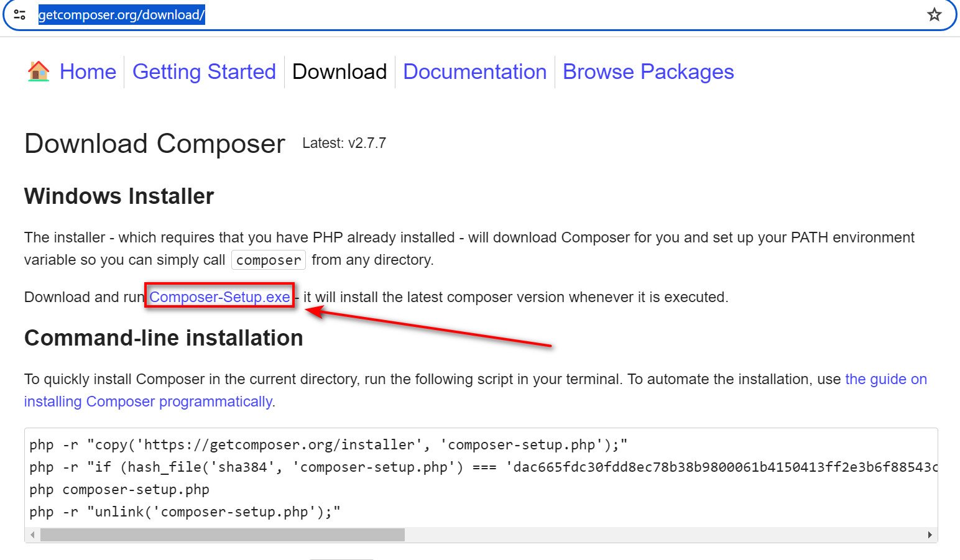Click the 'php composer-setup.php' code line

coord(119,490)
